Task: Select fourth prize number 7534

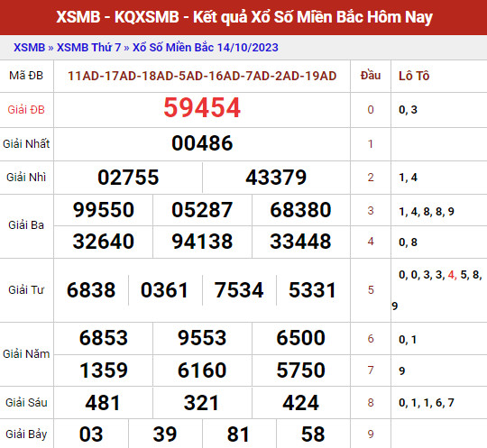Action: tap(239, 290)
